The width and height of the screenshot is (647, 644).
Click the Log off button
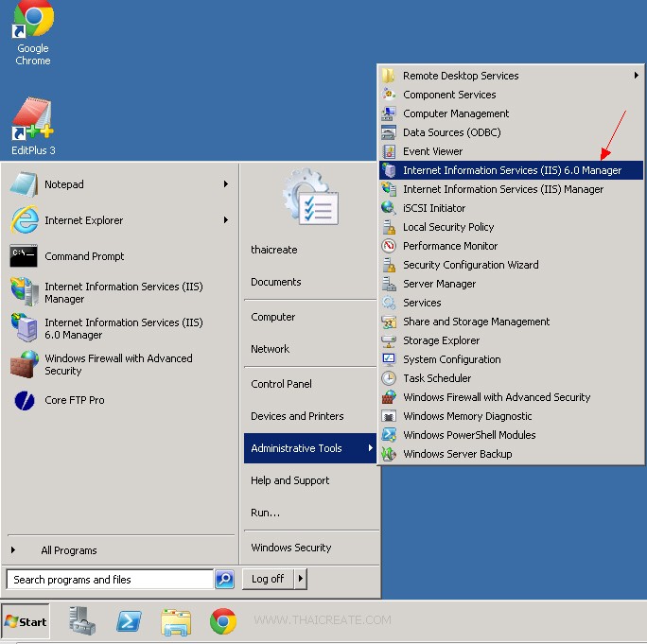click(268, 579)
